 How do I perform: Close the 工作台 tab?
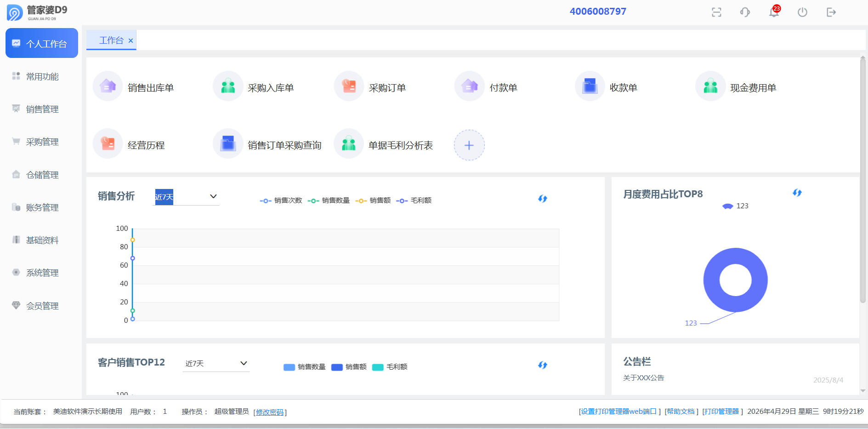click(x=130, y=41)
